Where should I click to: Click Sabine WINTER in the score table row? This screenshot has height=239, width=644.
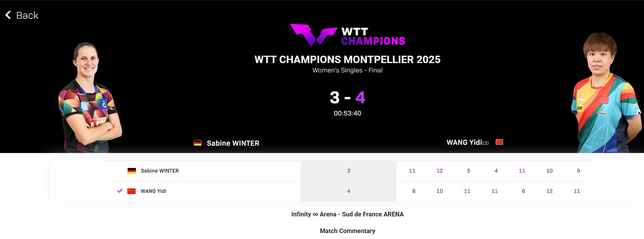tap(160, 171)
